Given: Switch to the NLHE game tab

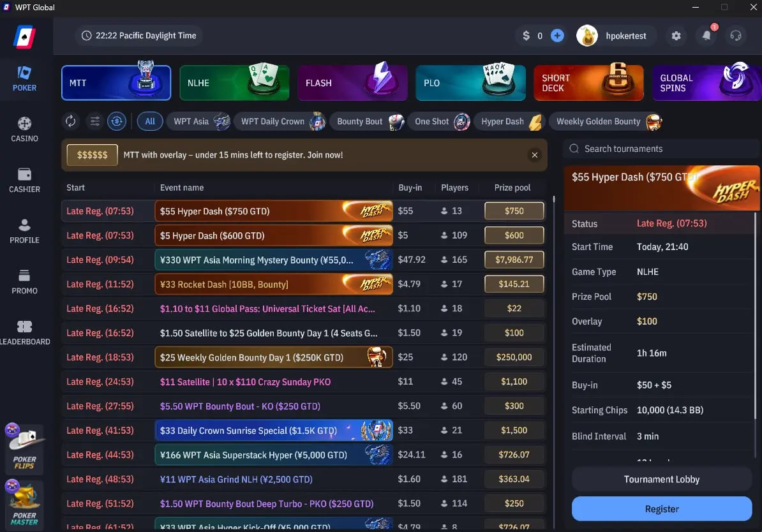Looking at the screenshot, I should (234, 82).
